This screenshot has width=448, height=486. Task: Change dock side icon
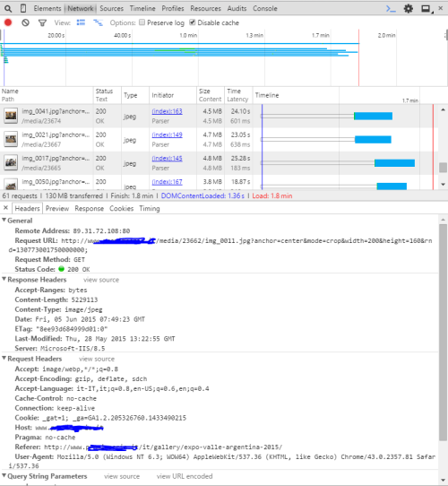pyautogui.click(x=426, y=9)
